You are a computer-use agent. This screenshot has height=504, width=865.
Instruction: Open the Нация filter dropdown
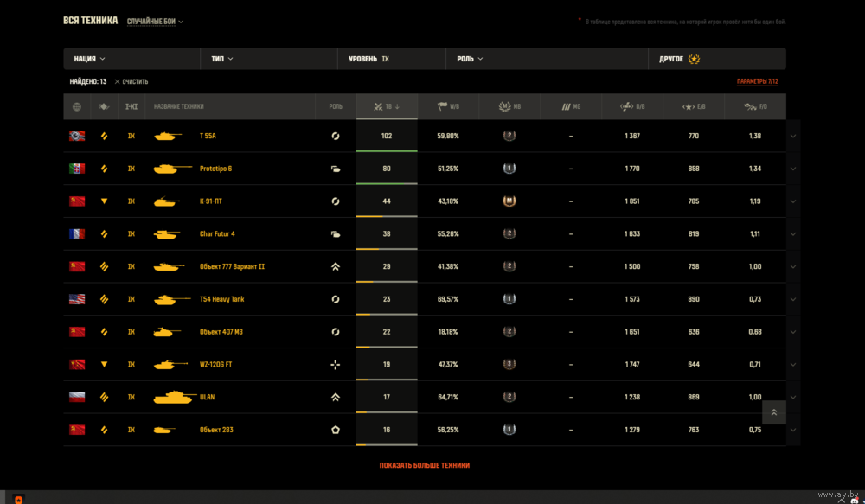89,59
